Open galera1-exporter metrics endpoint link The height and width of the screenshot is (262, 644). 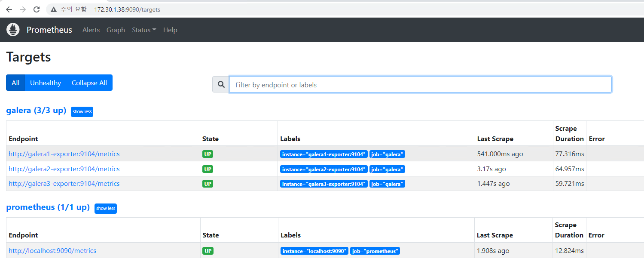[x=64, y=154]
